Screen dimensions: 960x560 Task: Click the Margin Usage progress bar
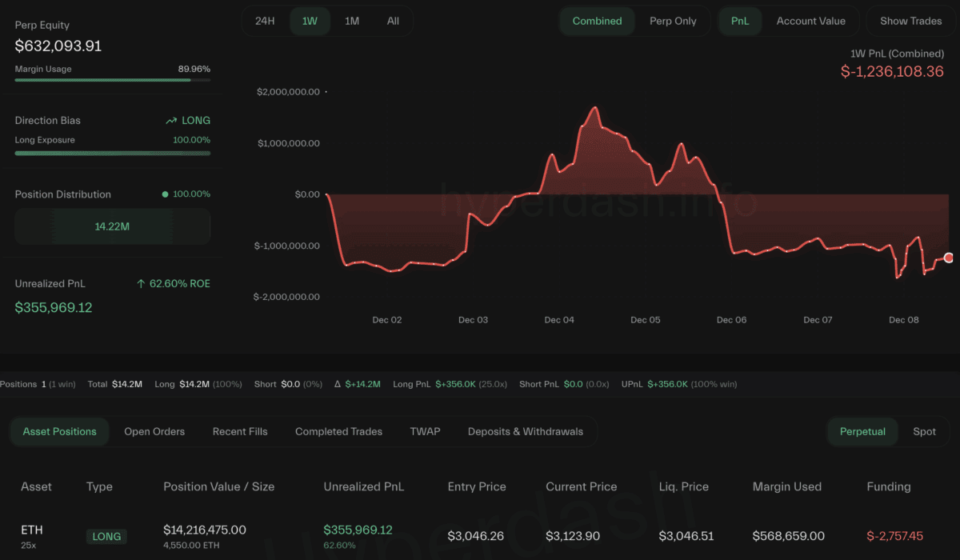coord(112,80)
